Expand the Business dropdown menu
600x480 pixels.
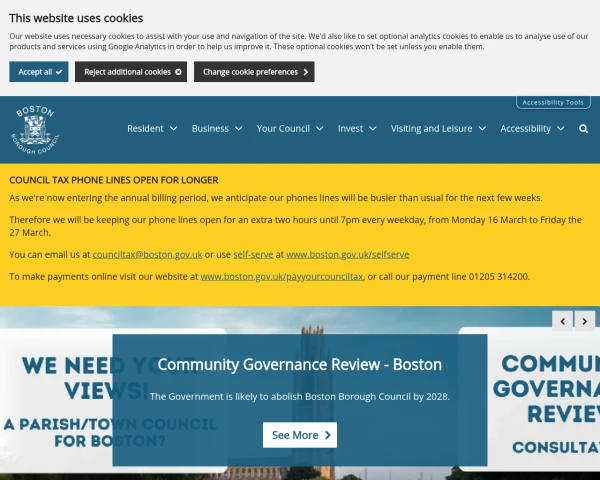click(217, 129)
